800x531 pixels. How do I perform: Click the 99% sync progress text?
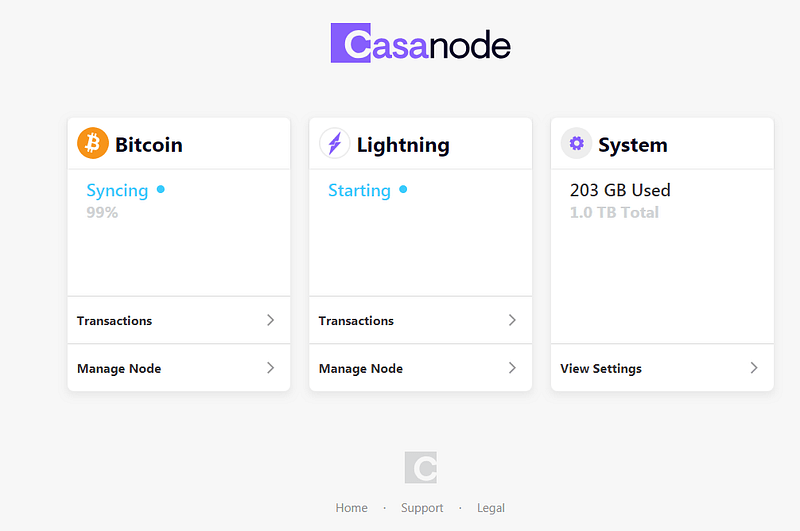(102, 212)
